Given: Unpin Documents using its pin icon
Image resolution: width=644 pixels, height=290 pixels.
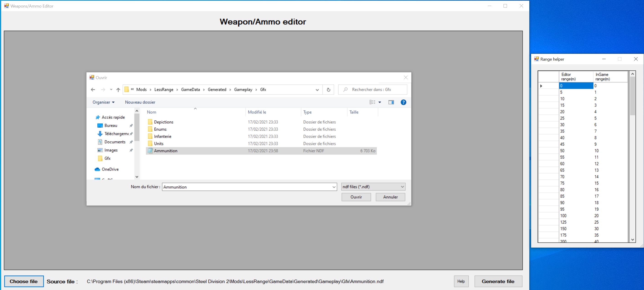Looking at the screenshot, I should (131, 142).
